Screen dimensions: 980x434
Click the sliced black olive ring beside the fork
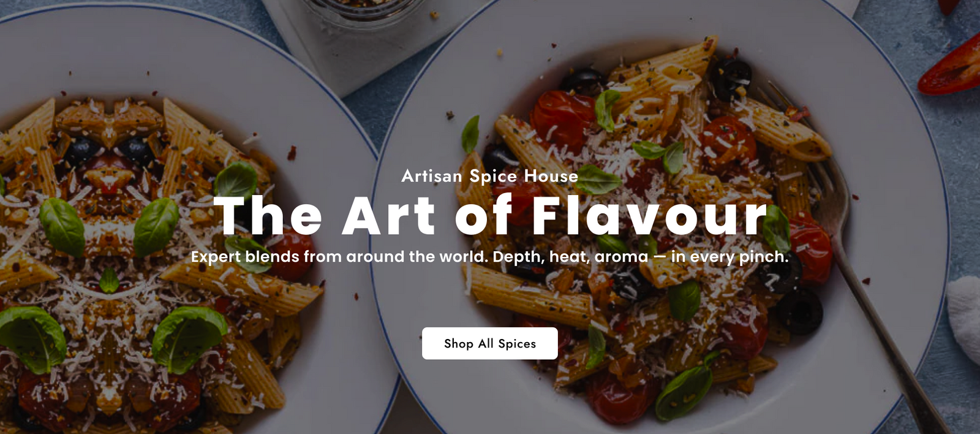(x=800, y=311)
